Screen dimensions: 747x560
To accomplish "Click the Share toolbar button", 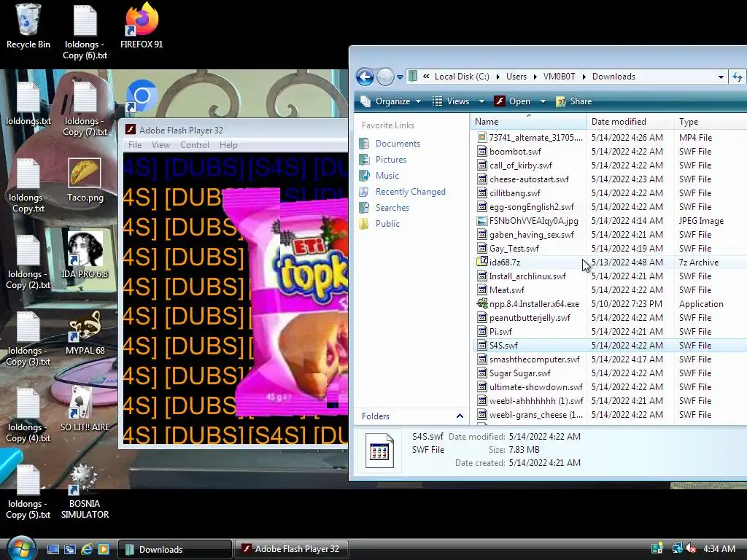I will 574,101.
